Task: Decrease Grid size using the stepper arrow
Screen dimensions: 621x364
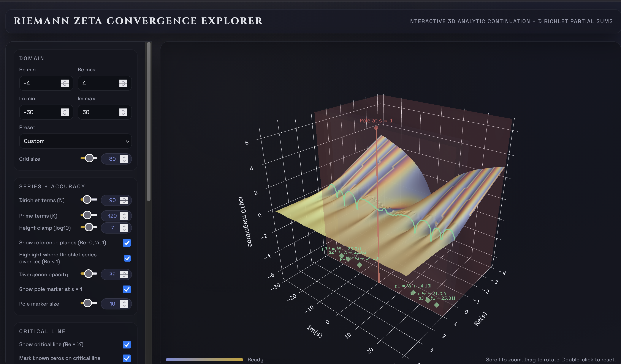Action: 124,161
